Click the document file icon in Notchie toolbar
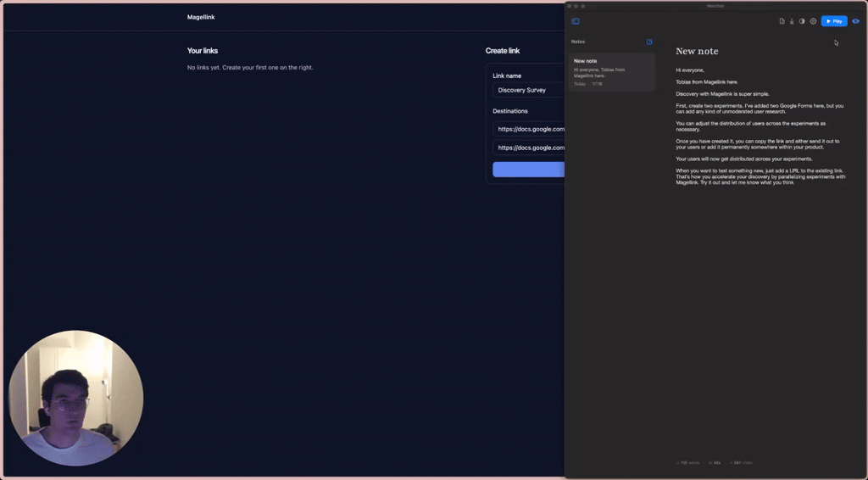 pos(782,21)
